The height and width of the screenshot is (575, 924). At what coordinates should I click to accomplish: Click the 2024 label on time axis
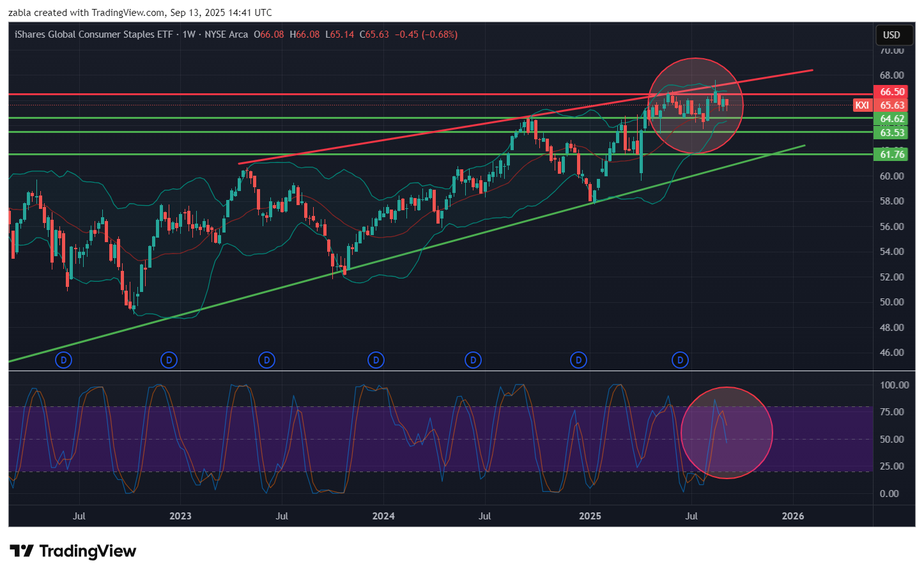[x=383, y=516]
